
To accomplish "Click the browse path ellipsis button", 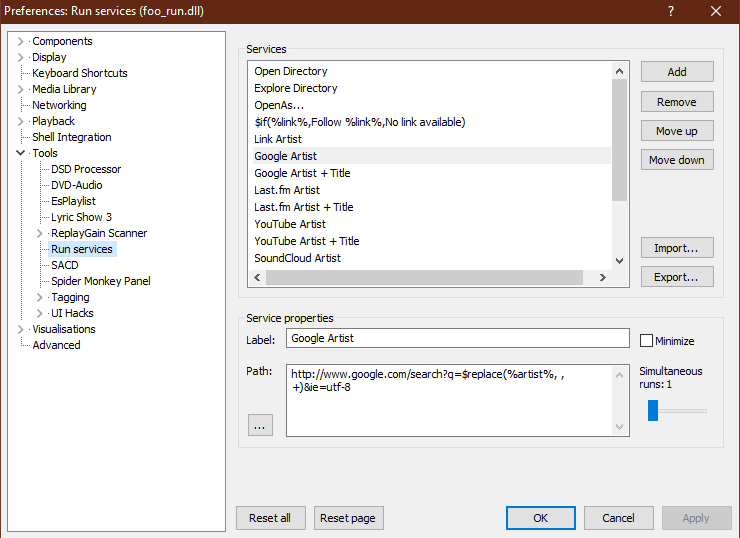I will (260, 425).
